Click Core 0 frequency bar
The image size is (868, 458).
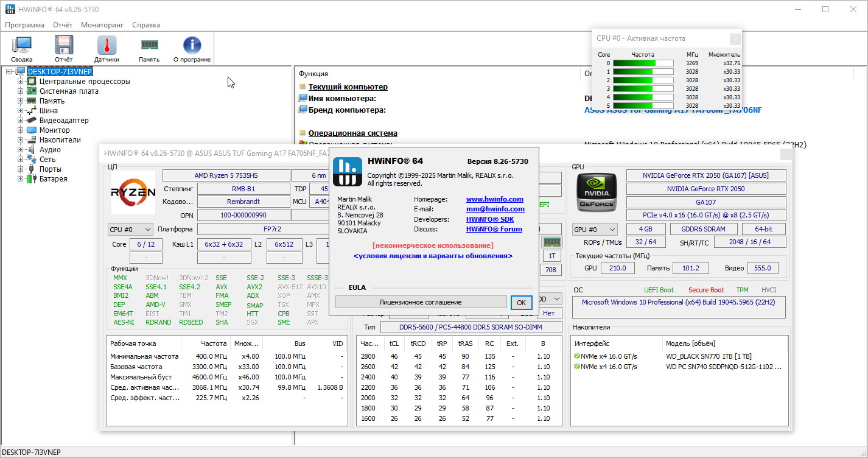[x=643, y=63]
